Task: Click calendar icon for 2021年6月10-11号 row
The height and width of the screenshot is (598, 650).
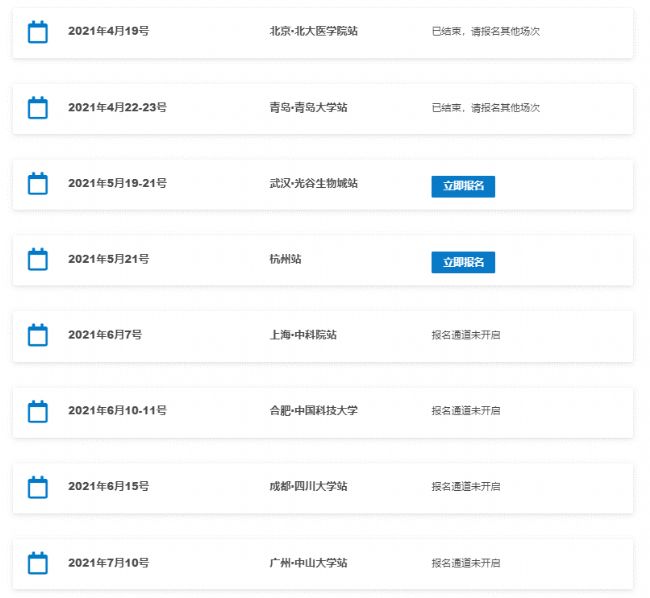Action: click(x=38, y=412)
